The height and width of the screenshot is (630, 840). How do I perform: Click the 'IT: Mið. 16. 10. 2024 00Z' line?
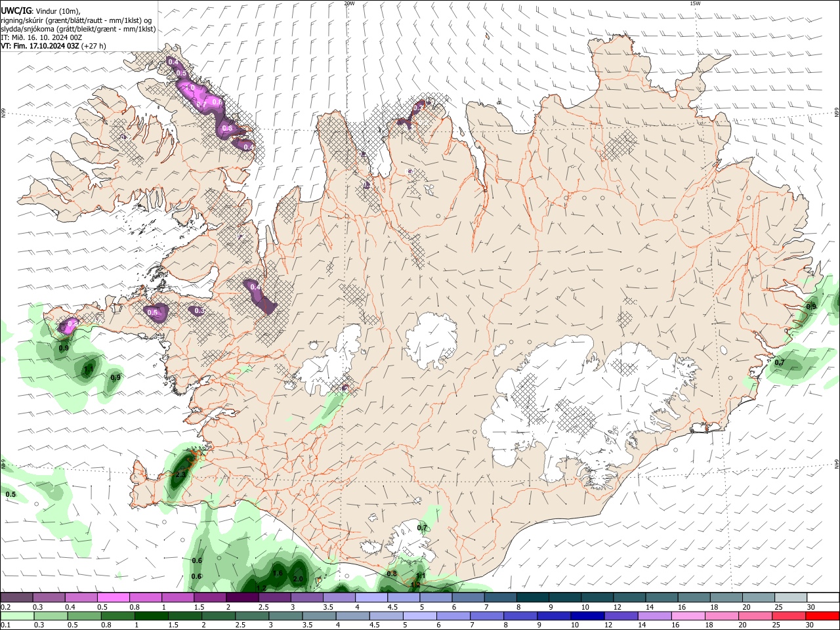41,37
